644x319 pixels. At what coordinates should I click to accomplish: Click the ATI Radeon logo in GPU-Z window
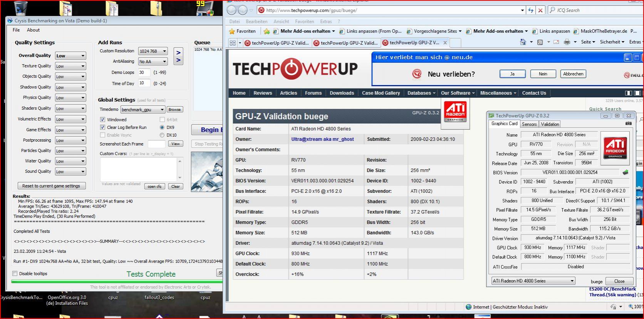click(615, 148)
